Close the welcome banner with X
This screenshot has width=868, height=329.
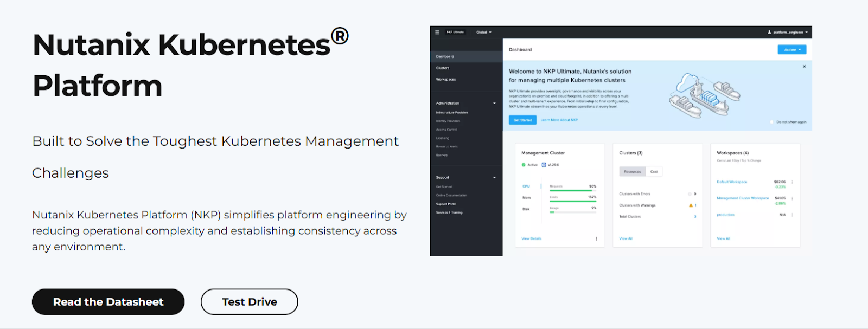tap(804, 67)
